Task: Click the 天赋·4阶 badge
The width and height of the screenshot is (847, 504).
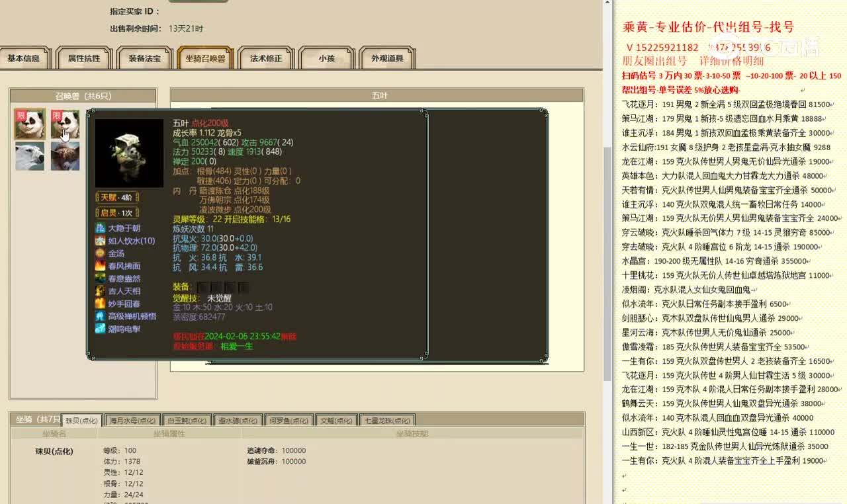Action: tap(117, 197)
